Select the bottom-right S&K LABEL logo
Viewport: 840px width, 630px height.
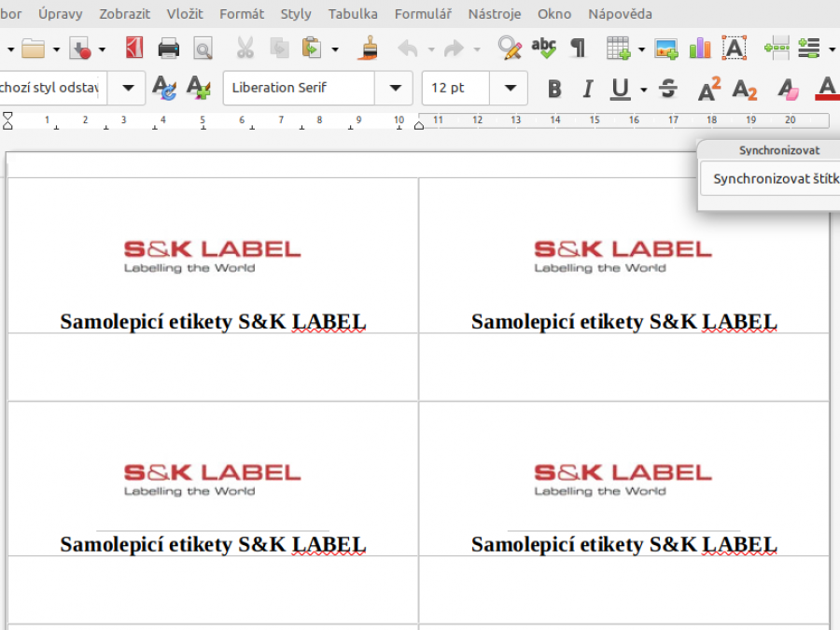[623, 480]
